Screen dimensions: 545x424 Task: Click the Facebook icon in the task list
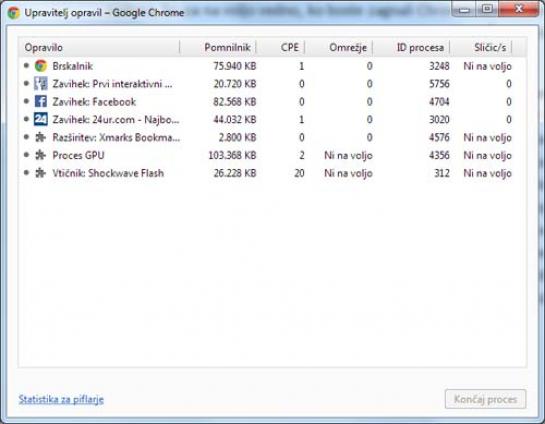[41, 101]
